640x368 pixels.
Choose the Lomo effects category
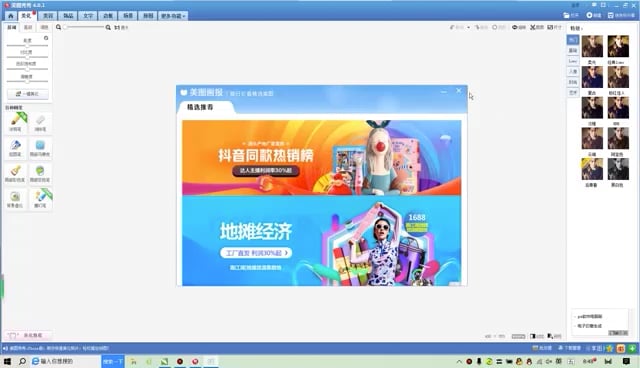[x=573, y=61]
